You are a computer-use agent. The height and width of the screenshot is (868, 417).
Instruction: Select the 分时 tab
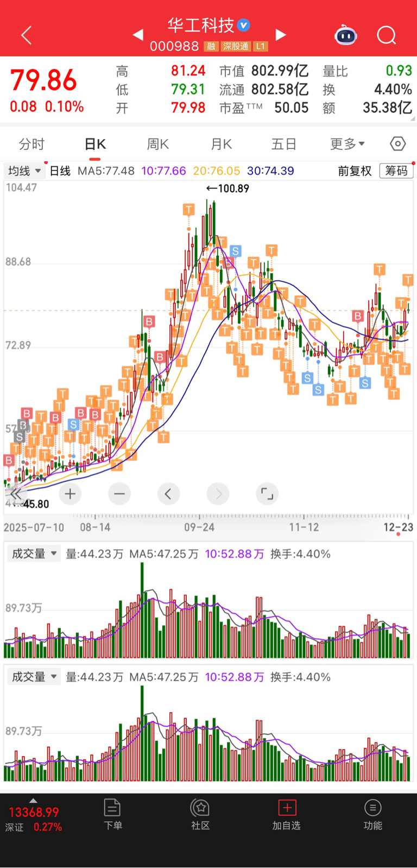(x=31, y=144)
